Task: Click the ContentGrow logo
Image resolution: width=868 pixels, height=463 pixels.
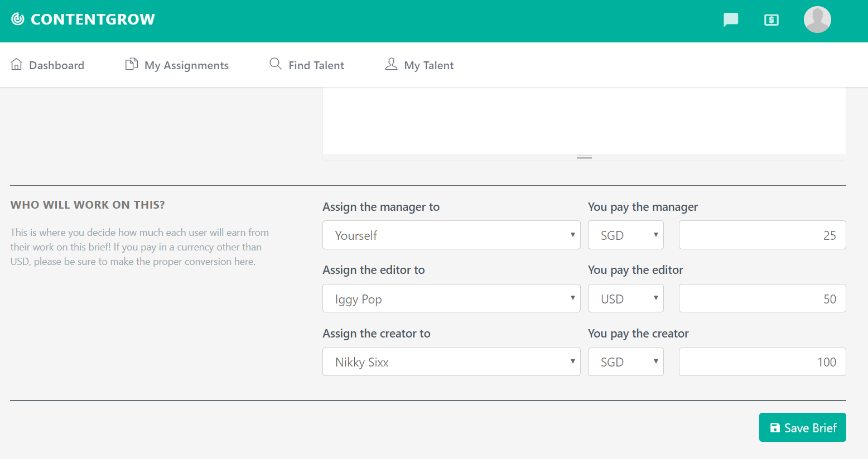Action: pyautogui.click(x=83, y=20)
